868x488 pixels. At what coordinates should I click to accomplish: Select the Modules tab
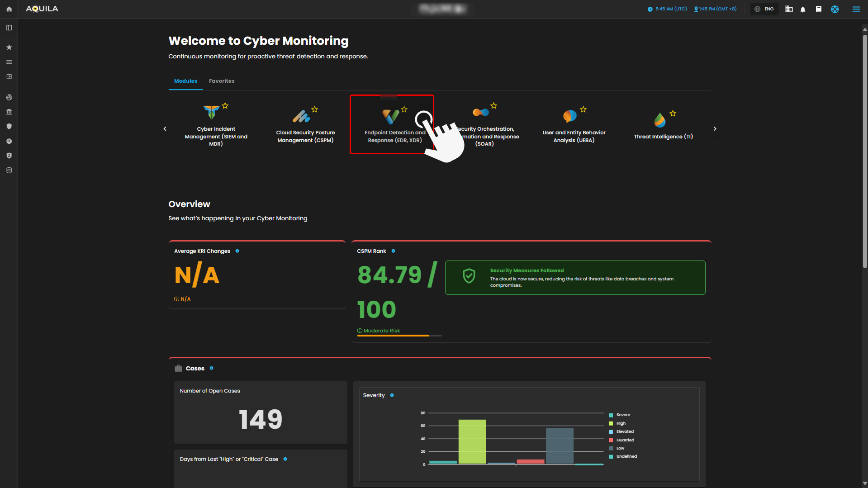coord(185,81)
